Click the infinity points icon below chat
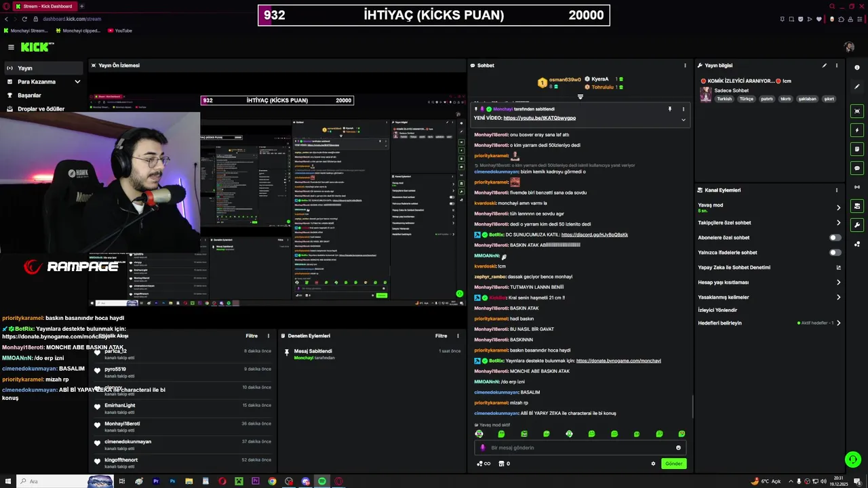This screenshot has width=868, height=488. click(x=484, y=464)
